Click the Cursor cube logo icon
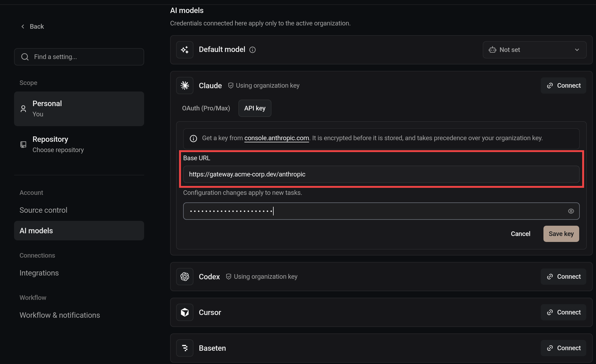 tap(185, 312)
